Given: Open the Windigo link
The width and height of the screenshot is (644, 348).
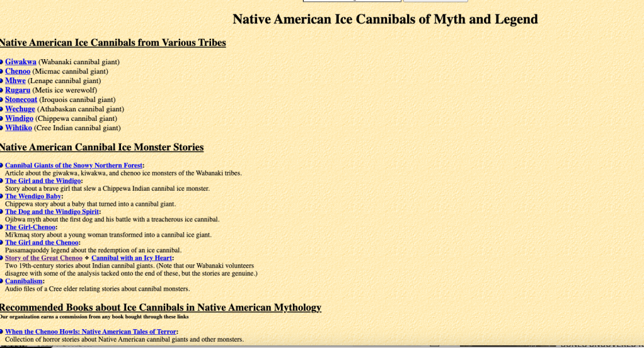Looking at the screenshot, I should pos(19,118).
